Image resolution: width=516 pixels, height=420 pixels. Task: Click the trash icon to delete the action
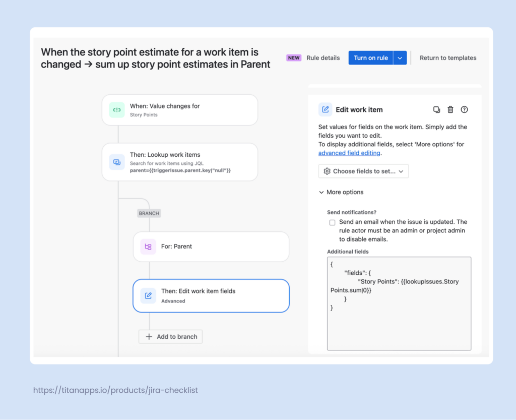tap(450, 109)
